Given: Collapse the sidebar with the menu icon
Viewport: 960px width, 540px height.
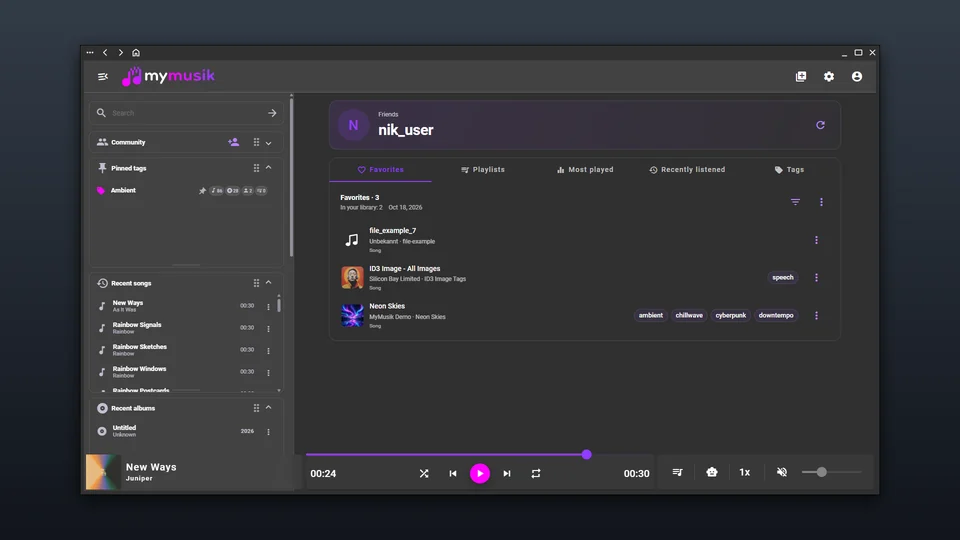Looking at the screenshot, I should point(103,77).
